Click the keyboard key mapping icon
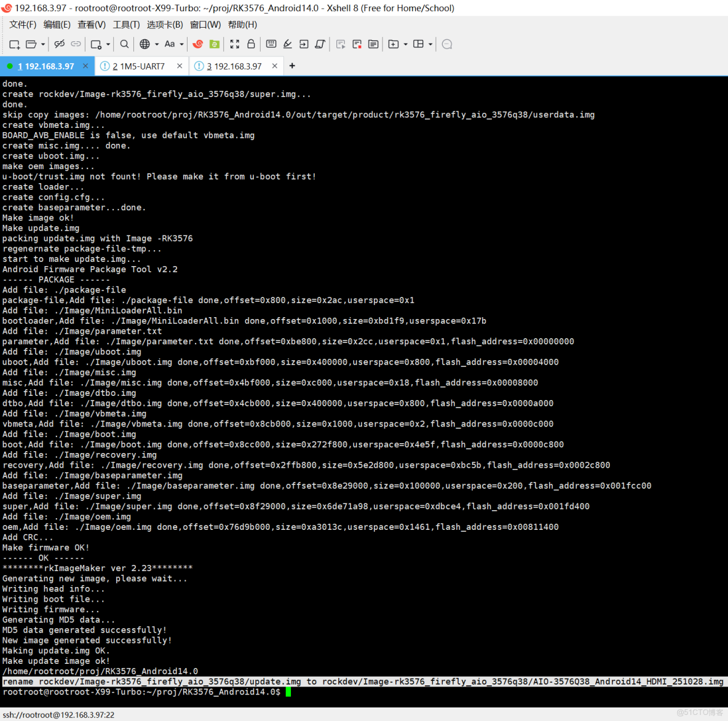The image size is (728, 721). (x=271, y=44)
